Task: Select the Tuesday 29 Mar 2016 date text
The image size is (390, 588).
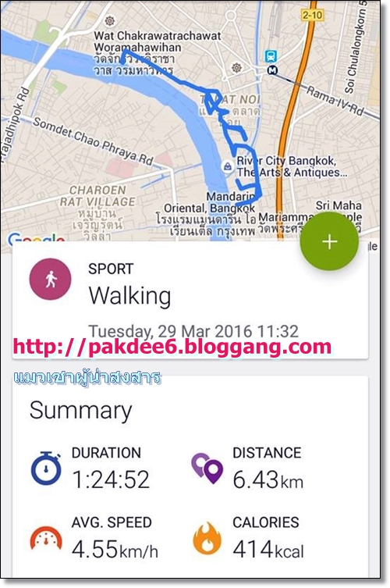Action: pos(193,331)
